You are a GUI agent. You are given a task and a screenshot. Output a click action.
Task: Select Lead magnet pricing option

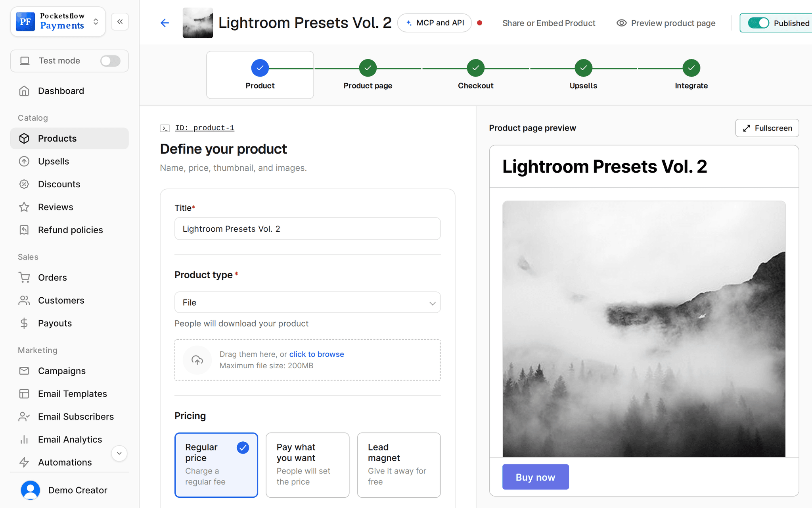399,465
